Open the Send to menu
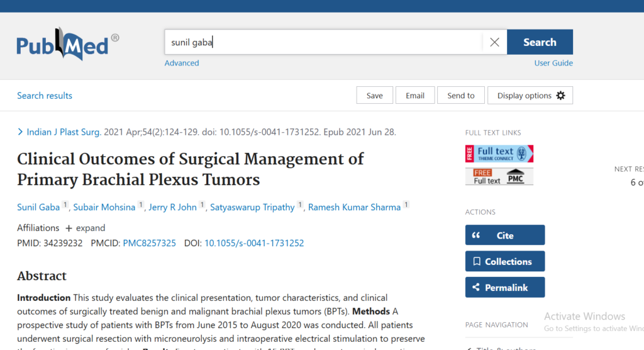This screenshot has height=350, width=644. 461,96
